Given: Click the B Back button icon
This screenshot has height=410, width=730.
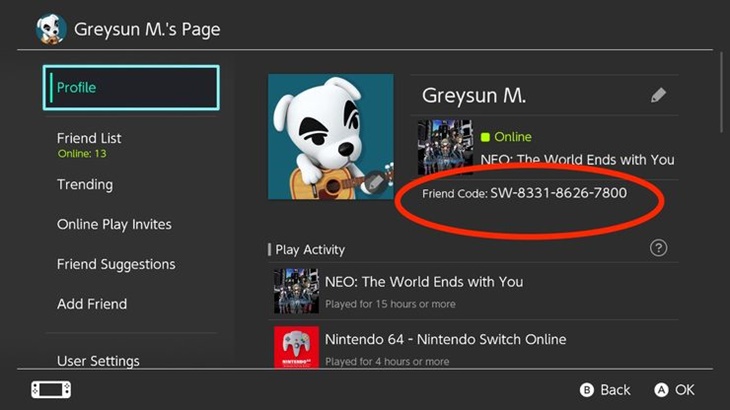Looking at the screenshot, I should 587,390.
